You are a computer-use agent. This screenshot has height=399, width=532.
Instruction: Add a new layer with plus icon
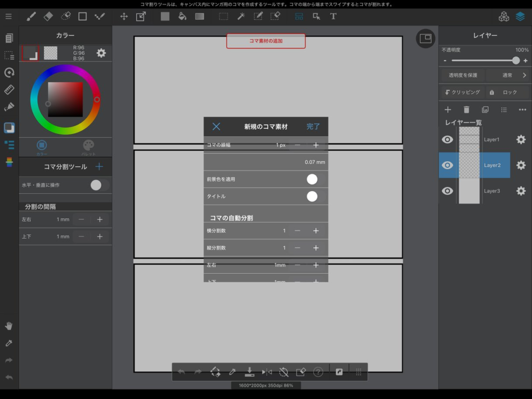(448, 110)
